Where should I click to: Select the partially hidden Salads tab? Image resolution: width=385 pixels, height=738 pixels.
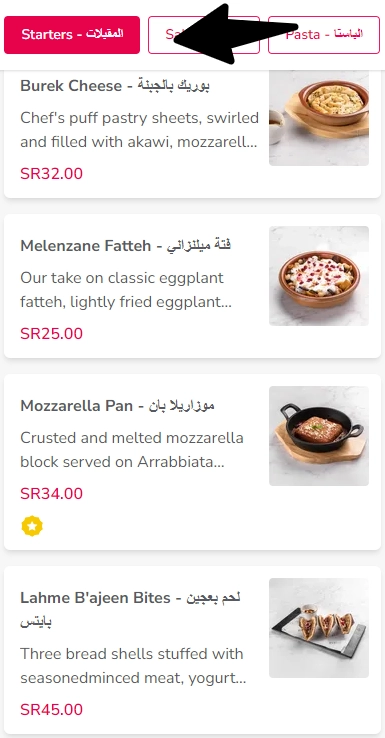(x=204, y=35)
